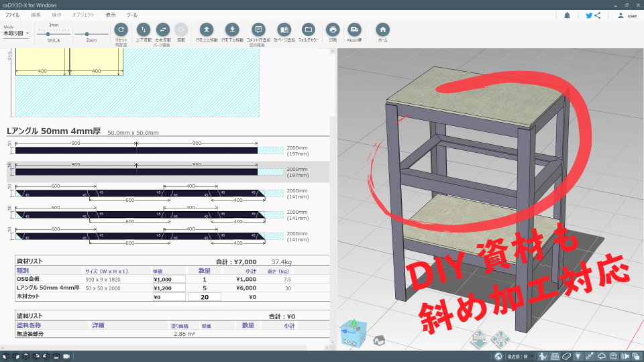Viewport: 644px width, 362px height.
Task: Print the cutting diagram (印刷)
Action: (333, 29)
